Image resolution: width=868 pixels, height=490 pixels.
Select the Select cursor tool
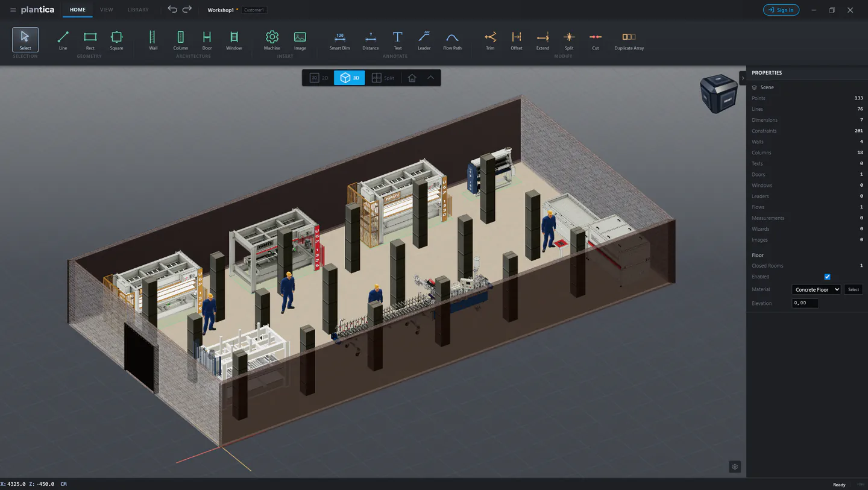pos(25,40)
